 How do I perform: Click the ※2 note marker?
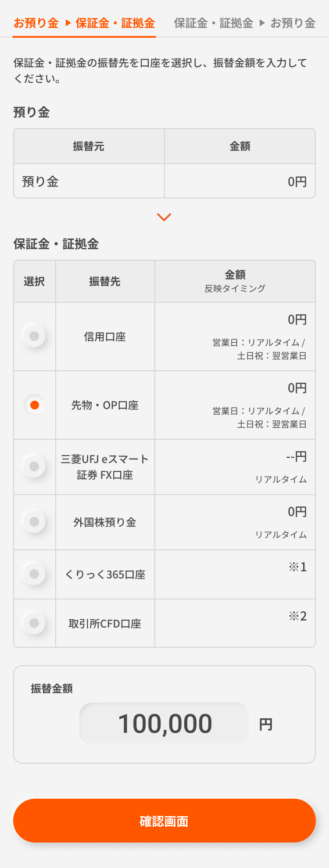pyautogui.click(x=297, y=616)
